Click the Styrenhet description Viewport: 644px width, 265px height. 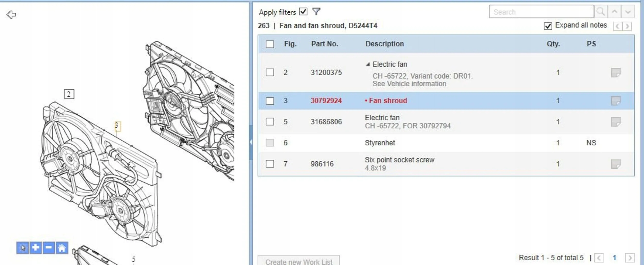[x=380, y=143]
